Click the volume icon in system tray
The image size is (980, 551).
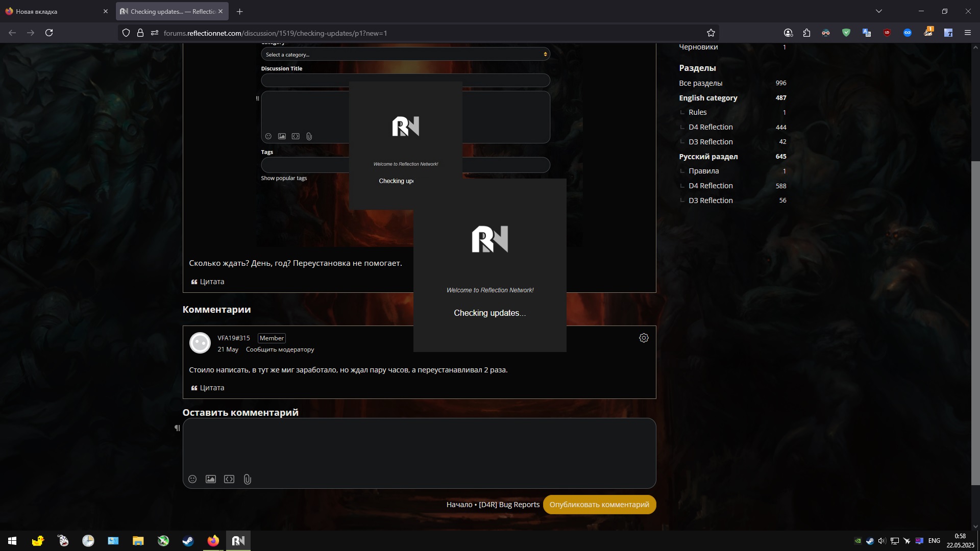pyautogui.click(x=881, y=541)
